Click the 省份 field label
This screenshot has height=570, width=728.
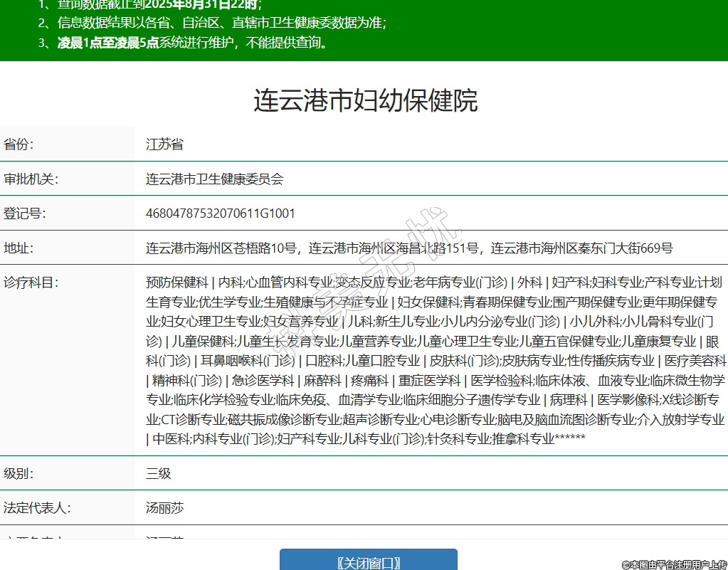point(19,144)
